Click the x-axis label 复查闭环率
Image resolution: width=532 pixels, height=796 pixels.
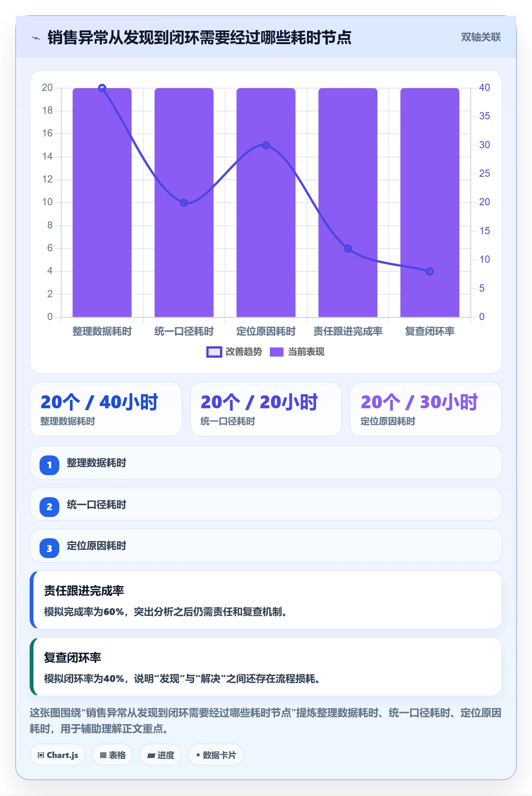[430, 331]
